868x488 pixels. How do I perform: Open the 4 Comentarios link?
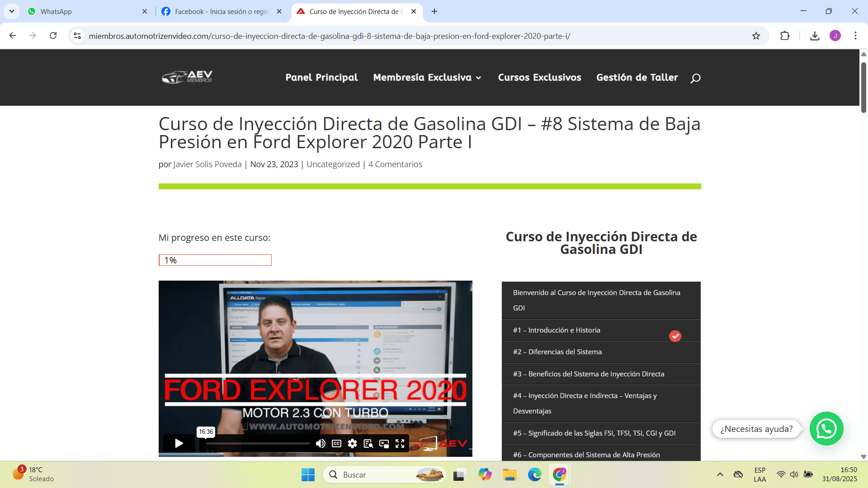click(x=395, y=164)
